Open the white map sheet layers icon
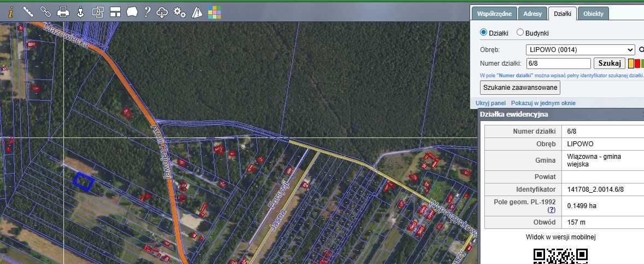Screen dimensions: 644x264 coord(131,13)
